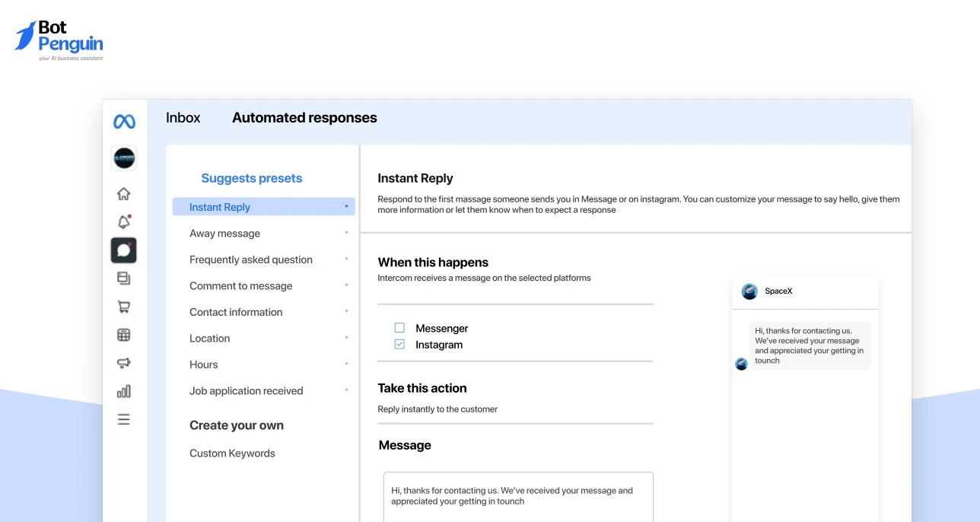Click the Meta logo icon

tap(124, 121)
